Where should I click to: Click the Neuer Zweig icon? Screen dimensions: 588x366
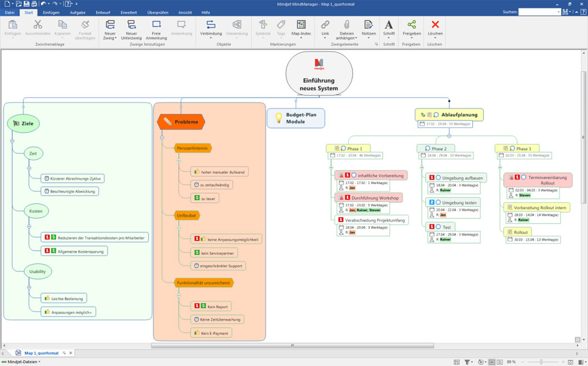click(110, 25)
